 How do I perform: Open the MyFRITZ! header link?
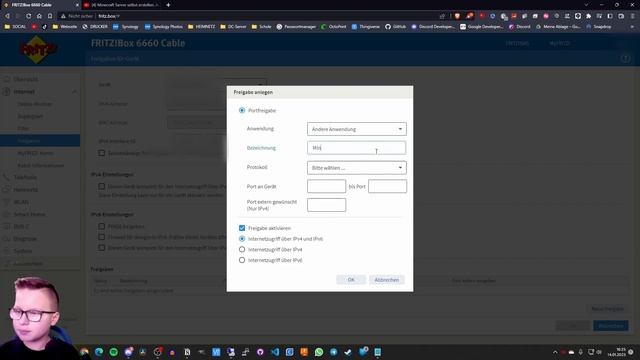tap(560, 43)
